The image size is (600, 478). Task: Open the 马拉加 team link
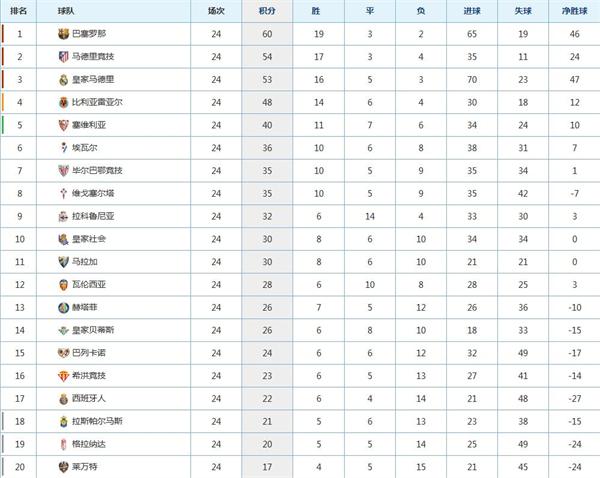pyautogui.click(x=83, y=261)
